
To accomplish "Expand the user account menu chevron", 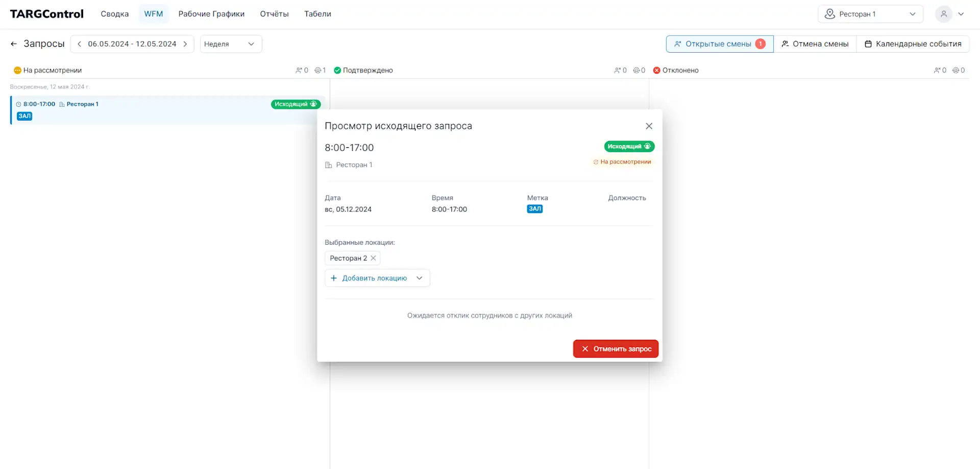I will pos(961,14).
